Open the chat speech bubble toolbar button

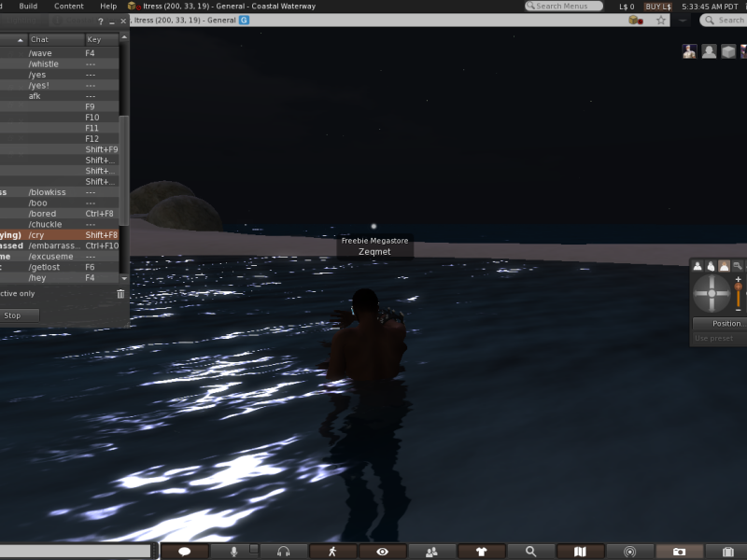point(185,552)
